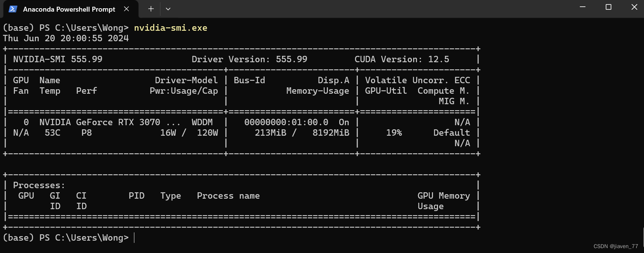This screenshot has height=253, width=644.
Task: Close the terminal window
Action: pyautogui.click(x=634, y=7)
